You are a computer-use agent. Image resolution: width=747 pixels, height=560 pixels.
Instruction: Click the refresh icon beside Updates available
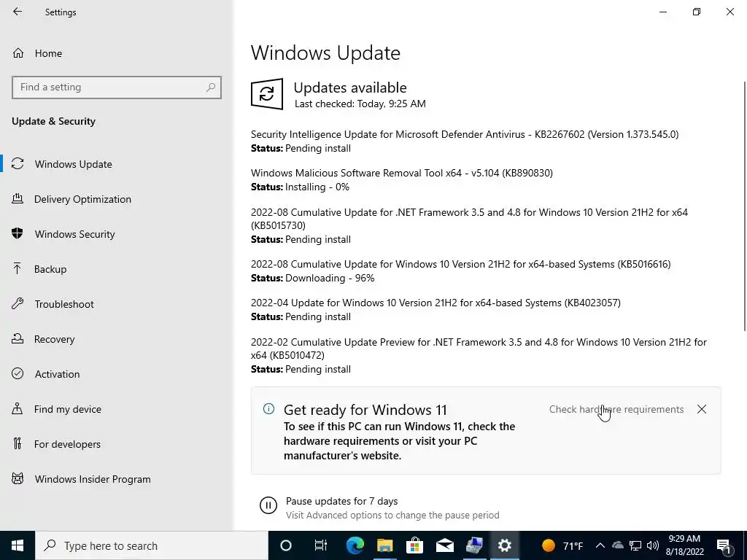pyautogui.click(x=267, y=94)
